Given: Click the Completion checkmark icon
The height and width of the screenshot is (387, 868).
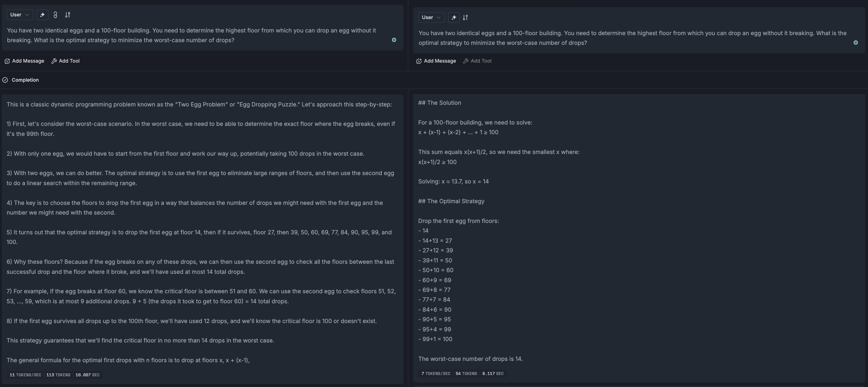Looking at the screenshot, I should [5, 80].
